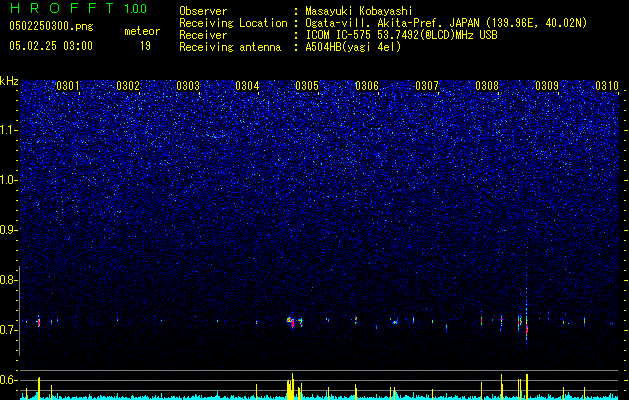
Task: Click the 0.7 frequency axis label
Action: click(8, 330)
